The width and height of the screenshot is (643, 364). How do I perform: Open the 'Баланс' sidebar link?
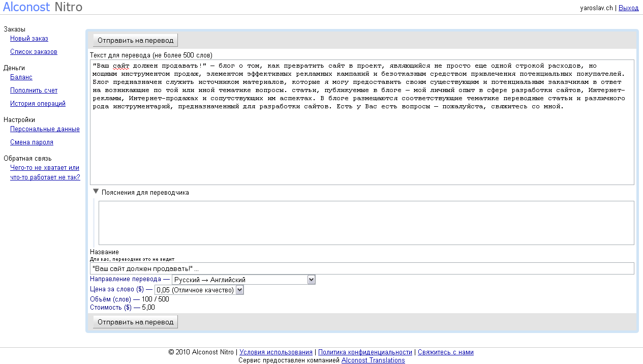click(21, 77)
